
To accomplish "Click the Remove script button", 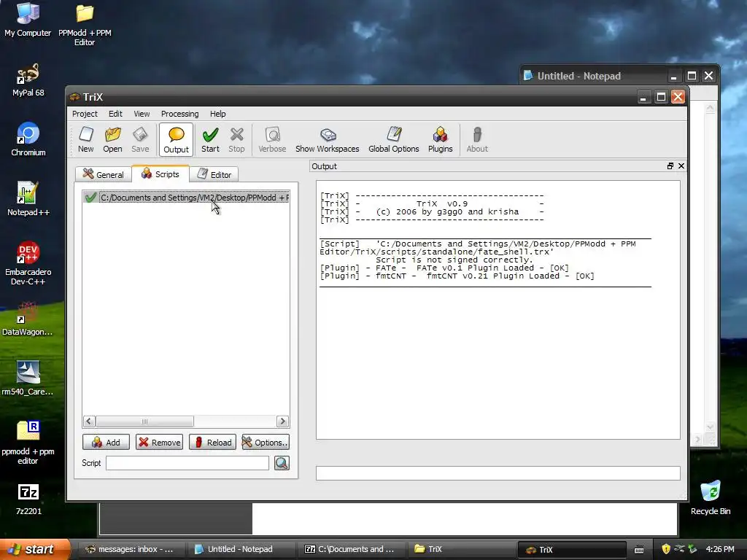I will pos(159,443).
